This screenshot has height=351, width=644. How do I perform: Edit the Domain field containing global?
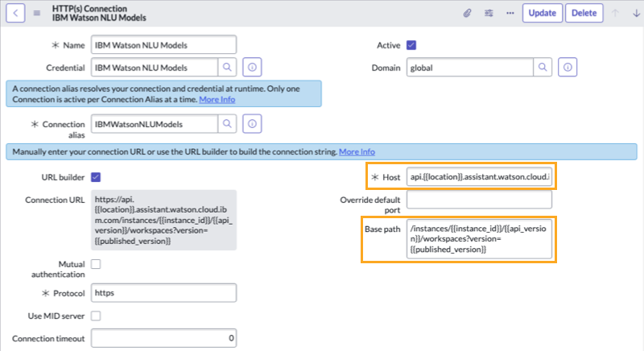[470, 68]
